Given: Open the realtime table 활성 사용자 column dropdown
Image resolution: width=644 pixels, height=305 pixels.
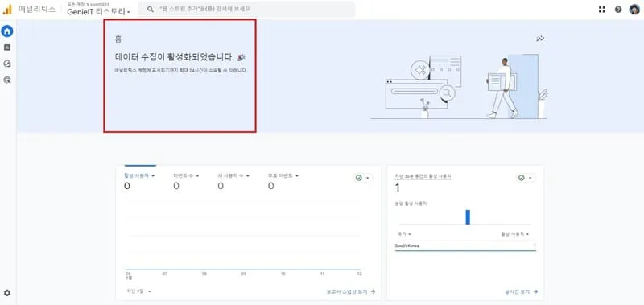Looking at the screenshot, I should [x=514, y=234].
